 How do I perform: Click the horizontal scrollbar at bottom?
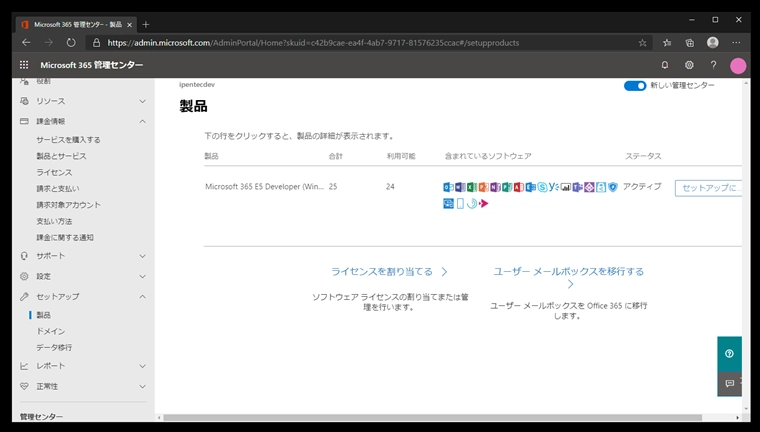[x=432, y=417]
